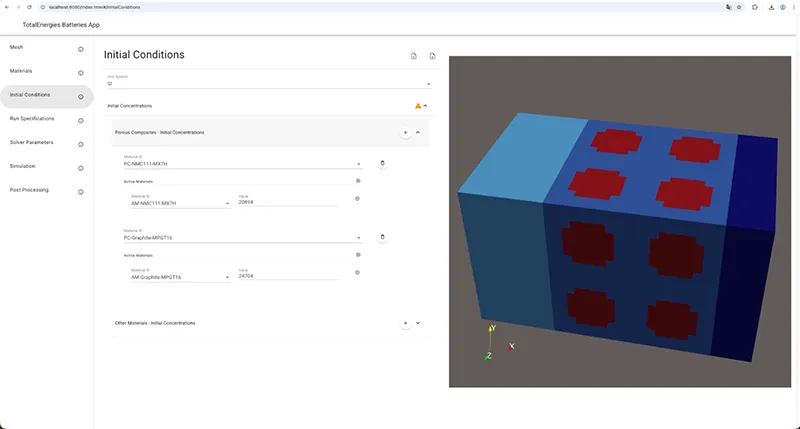Click the Porous Composites - Initial Concentrations label
This screenshot has height=429, width=800.
(x=160, y=133)
